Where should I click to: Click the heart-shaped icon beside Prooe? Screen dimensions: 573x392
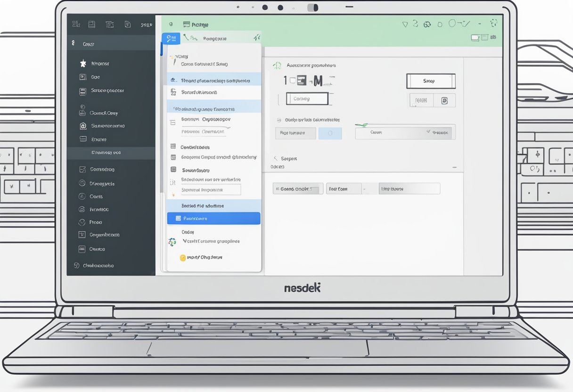tap(82, 222)
